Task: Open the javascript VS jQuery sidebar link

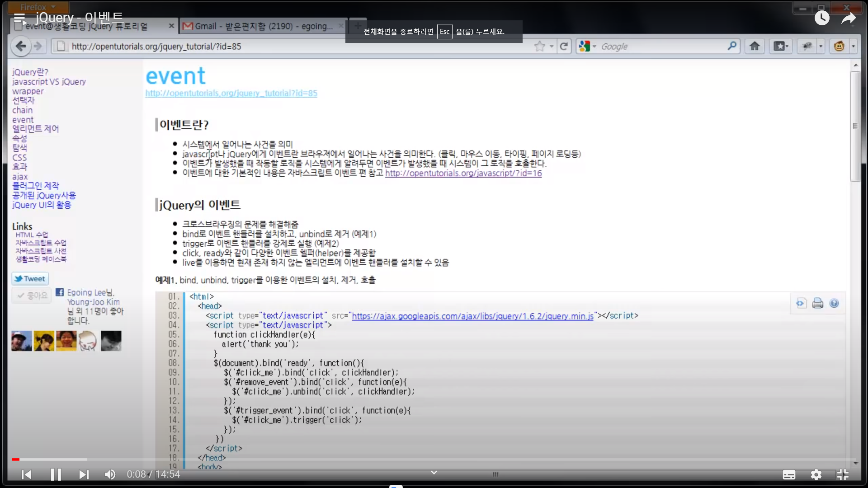Action: (x=49, y=82)
